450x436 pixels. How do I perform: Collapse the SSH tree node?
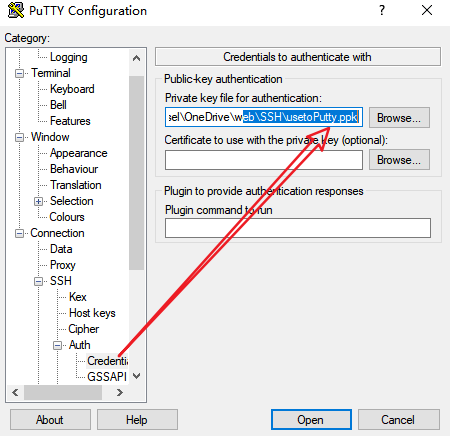click(x=39, y=281)
